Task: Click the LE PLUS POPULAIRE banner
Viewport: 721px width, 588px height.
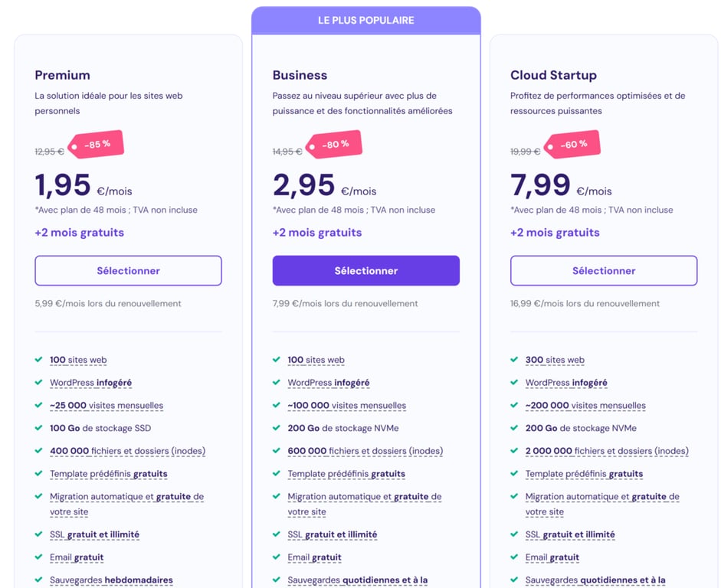Action: pyautogui.click(x=365, y=20)
